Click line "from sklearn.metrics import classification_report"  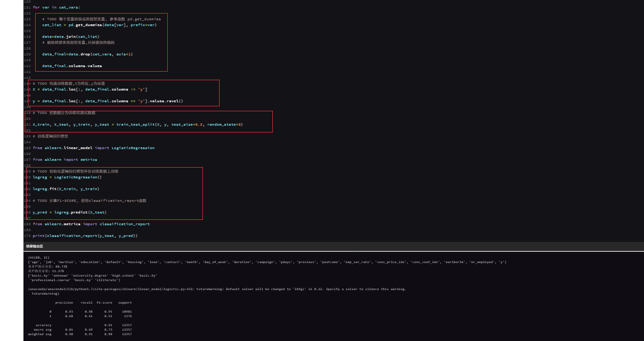[x=91, y=224]
